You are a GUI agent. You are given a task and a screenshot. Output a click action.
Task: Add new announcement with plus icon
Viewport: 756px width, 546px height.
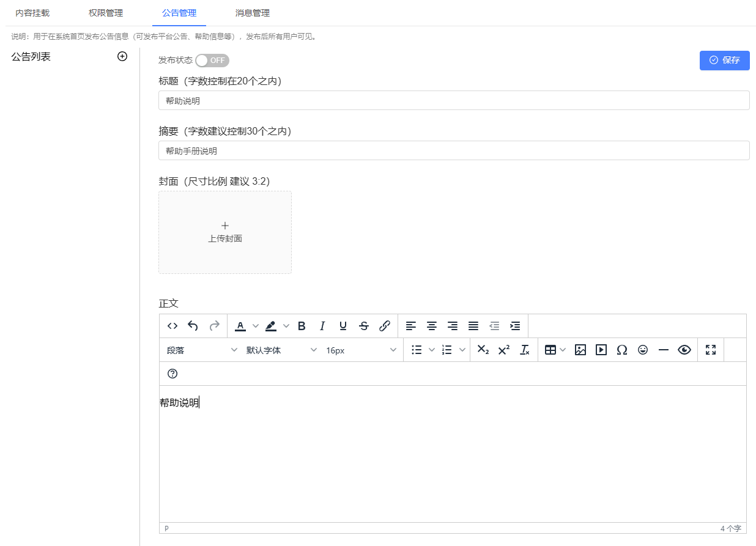(122, 56)
